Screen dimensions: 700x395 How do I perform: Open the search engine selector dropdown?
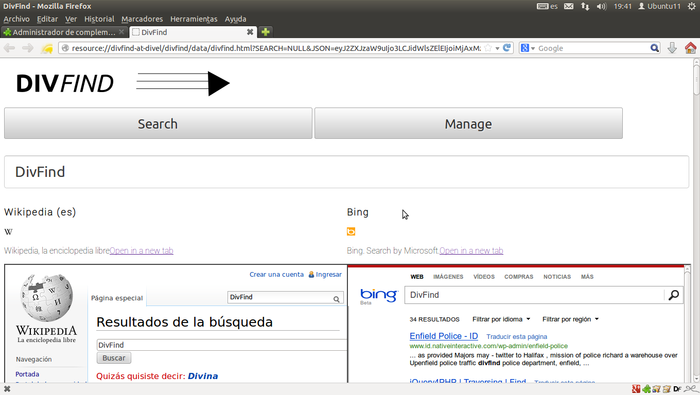pyautogui.click(x=527, y=48)
